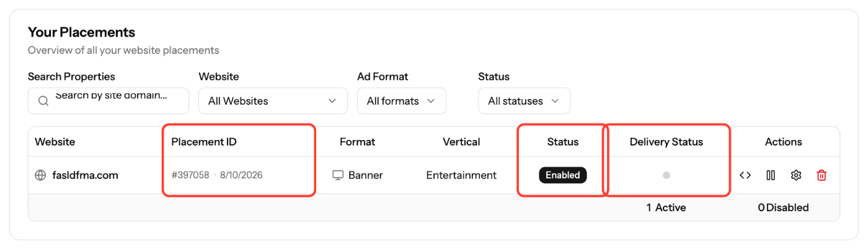Image resolution: width=868 pixels, height=249 pixels.
Task: Click the Status column header
Action: 563,142
